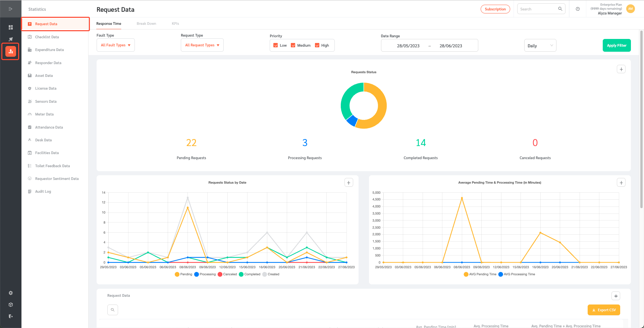Click the Export CSV button
Viewport: 644px width, 328px height.
click(x=604, y=310)
